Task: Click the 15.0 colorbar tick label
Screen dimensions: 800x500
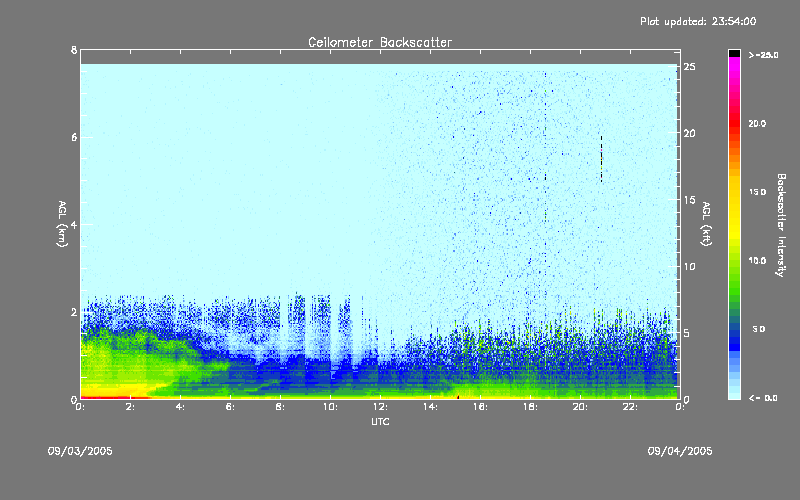Action: tap(757, 192)
